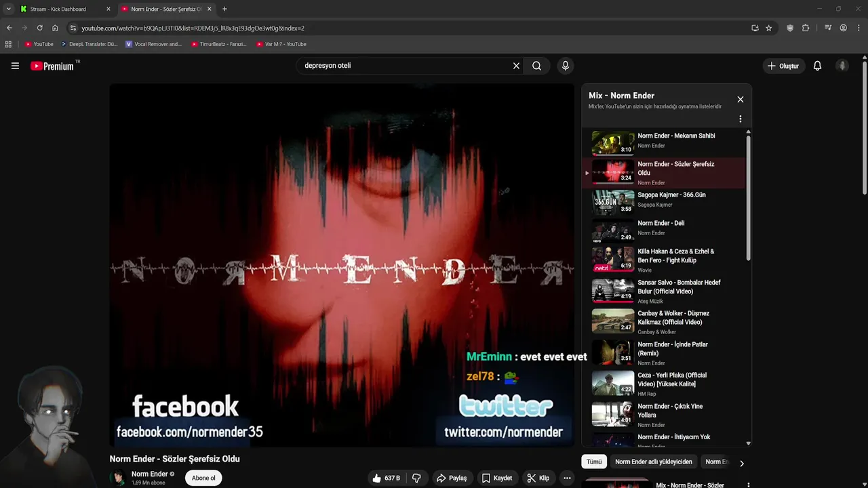Click the address bar URL
Image resolution: width=868 pixels, height=488 pixels.
(x=193, y=28)
